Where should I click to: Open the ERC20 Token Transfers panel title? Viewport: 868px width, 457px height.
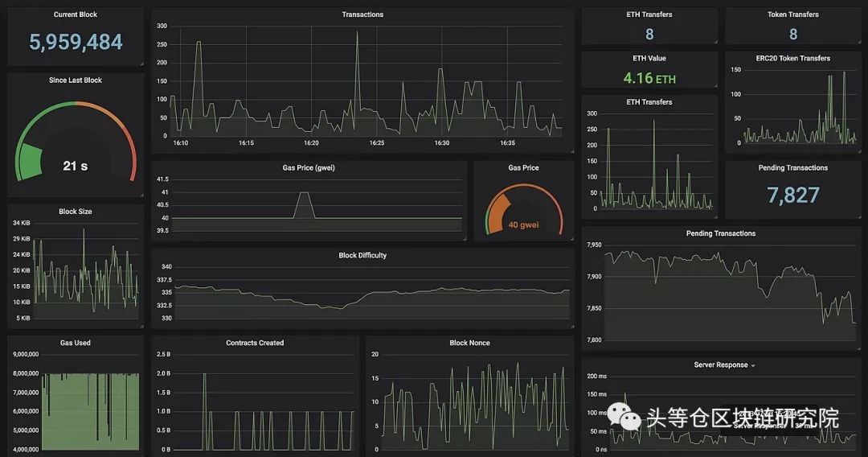[x=792, y=58]
